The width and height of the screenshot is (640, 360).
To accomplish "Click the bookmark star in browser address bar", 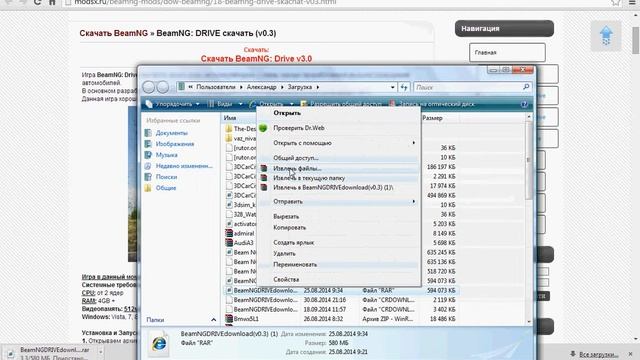I will 616,2.
